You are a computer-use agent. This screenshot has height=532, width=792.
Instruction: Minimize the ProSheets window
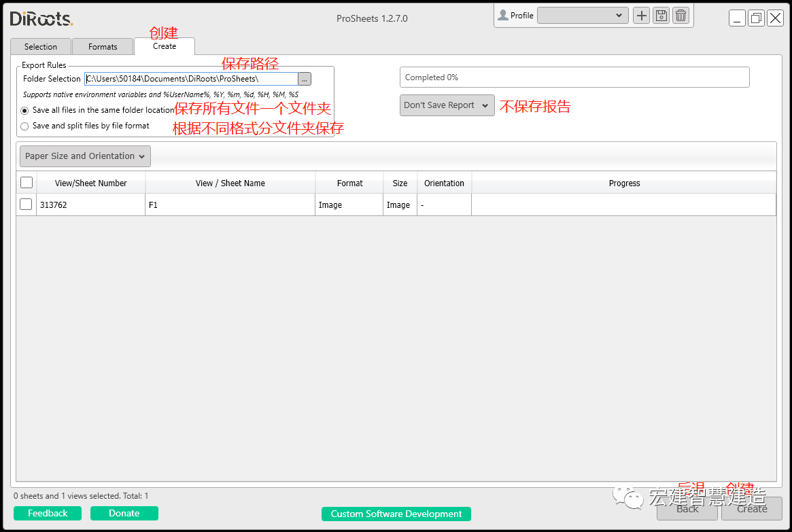click(737, 18)
